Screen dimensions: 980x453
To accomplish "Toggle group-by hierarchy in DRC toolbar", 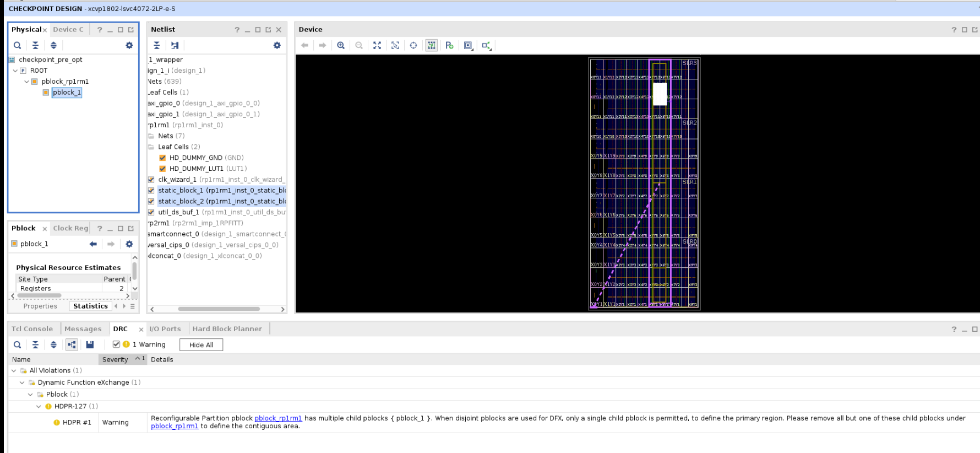I will [72, 344].
